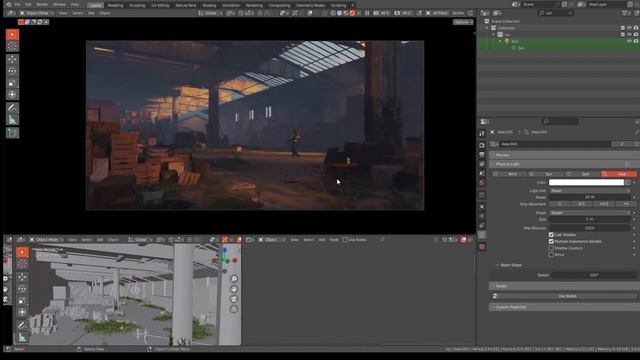Screen dimensions: 640x360
Task: Select the Move tool in the top viewport
Action: 12,60
